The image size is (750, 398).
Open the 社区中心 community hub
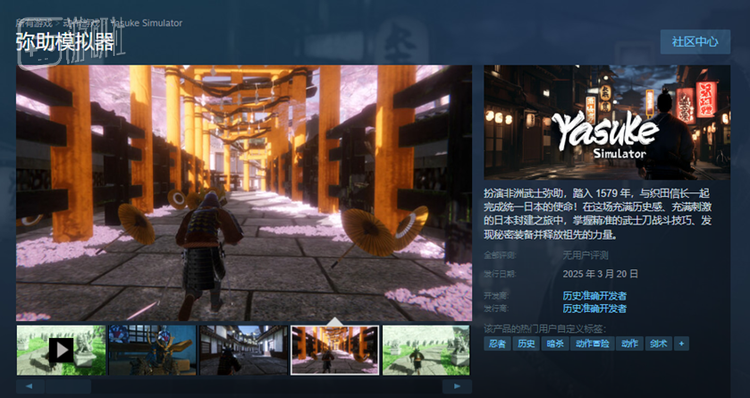pos(695,42)
